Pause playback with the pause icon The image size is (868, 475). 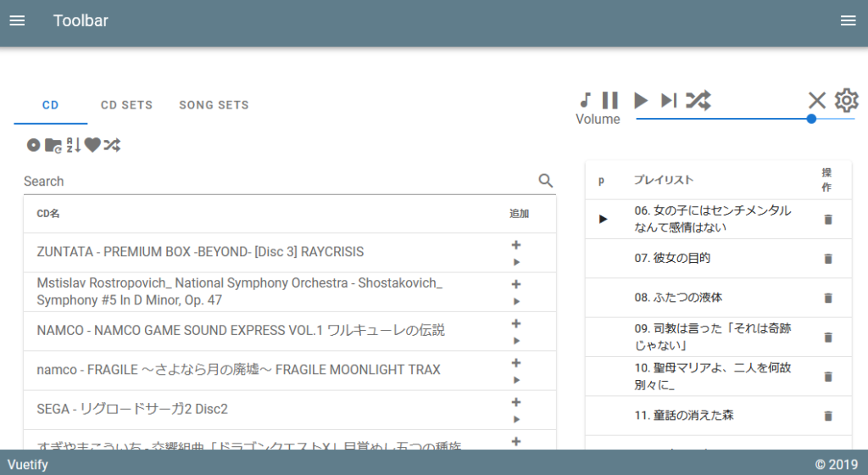coord(610,101)
